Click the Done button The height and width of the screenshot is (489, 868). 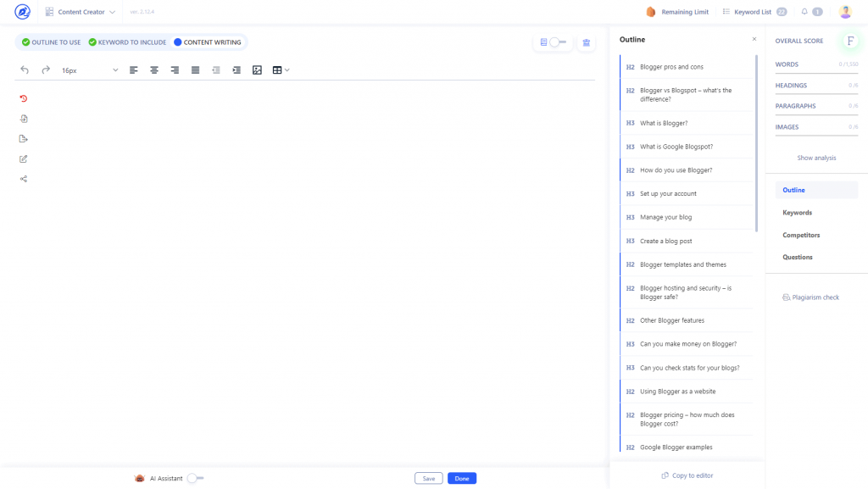pos(462,479)
